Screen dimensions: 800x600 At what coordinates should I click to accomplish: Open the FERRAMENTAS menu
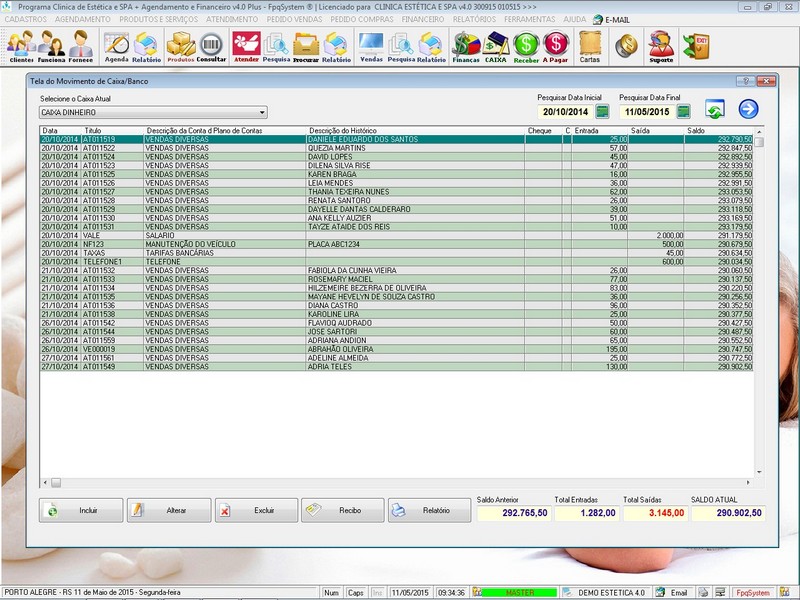point(530,19)
